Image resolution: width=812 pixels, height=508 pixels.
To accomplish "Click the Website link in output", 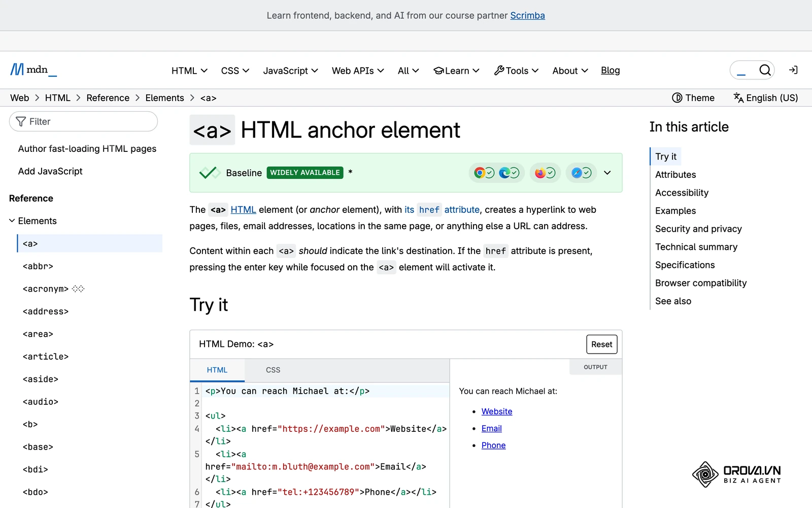I will (497, 411).
